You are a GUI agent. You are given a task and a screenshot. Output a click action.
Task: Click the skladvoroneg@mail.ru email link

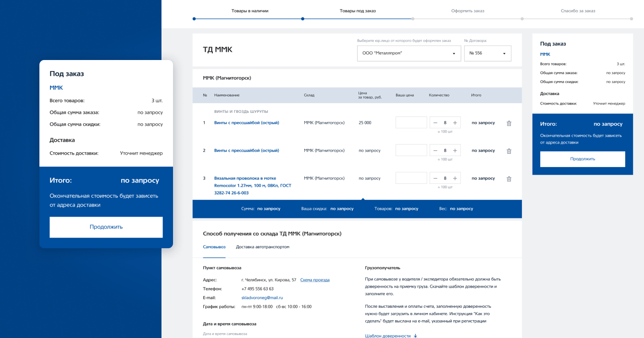pyautogui.click(x=262, y=298)
